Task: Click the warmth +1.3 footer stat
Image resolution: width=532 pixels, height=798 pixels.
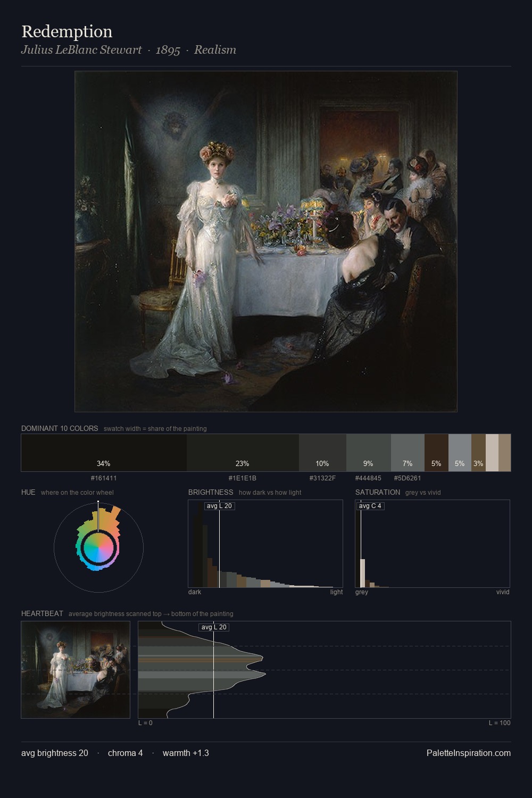Action: tap(186, 753)
